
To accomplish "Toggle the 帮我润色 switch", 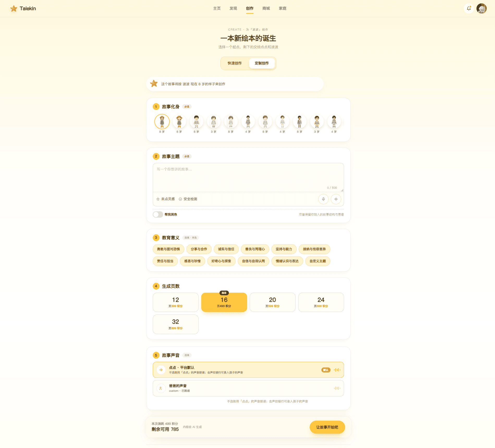I will click(158, 214).
